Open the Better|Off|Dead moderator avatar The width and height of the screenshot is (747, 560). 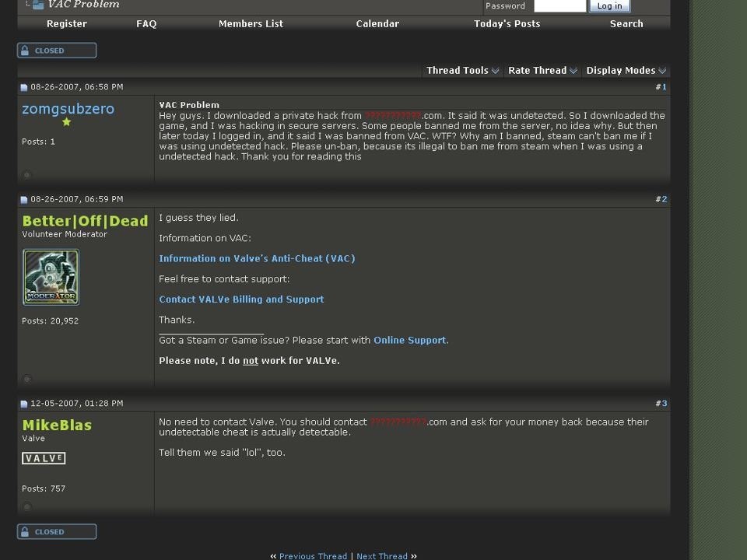click(x=51, y=277)
